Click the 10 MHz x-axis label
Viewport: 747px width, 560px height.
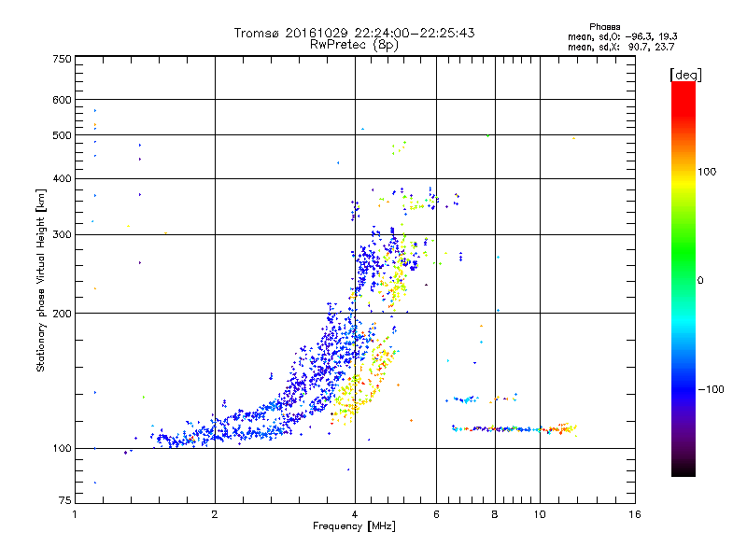540,515
